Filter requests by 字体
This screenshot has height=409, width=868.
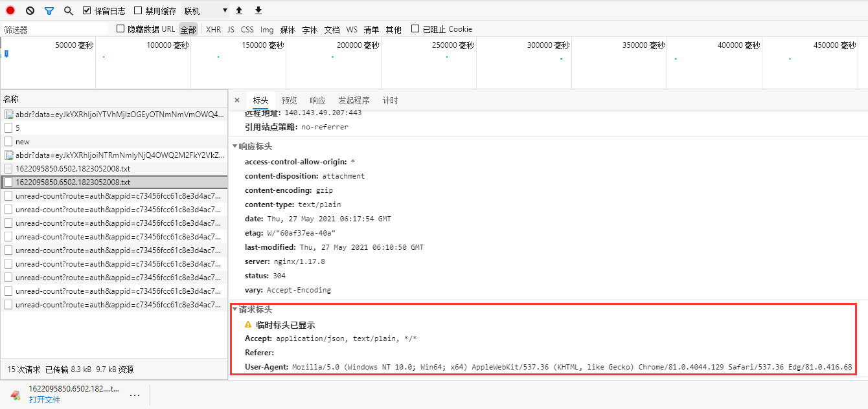310,30
